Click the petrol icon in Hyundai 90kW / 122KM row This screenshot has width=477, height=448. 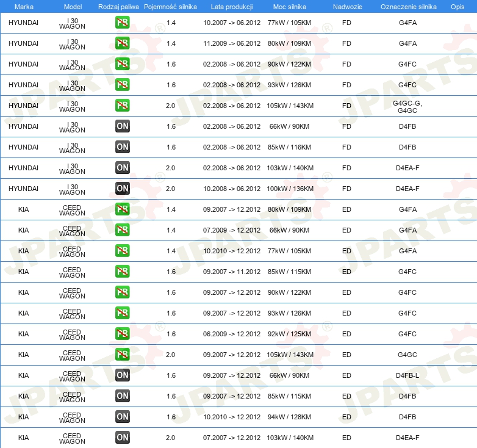coord(122,64)
